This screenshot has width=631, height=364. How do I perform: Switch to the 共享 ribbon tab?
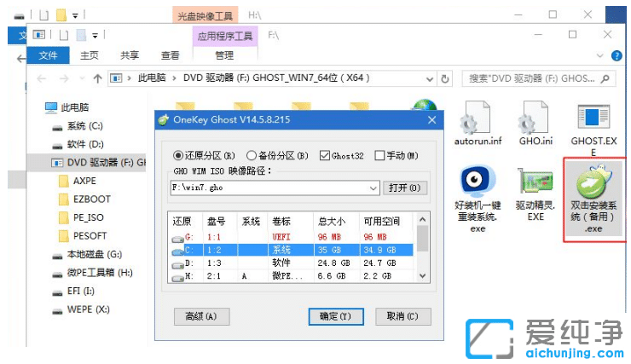click(130, 55)
